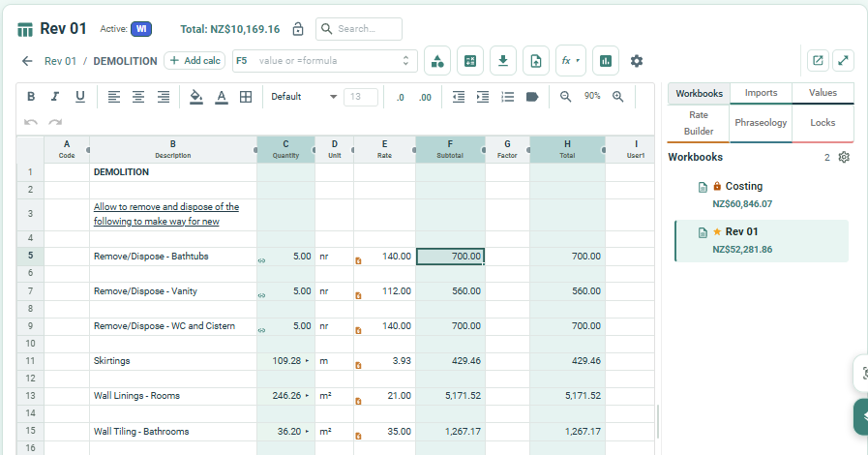Align text right
This screenshot has width=868, height=455.
pyautogui.click(x=164, y=97)
